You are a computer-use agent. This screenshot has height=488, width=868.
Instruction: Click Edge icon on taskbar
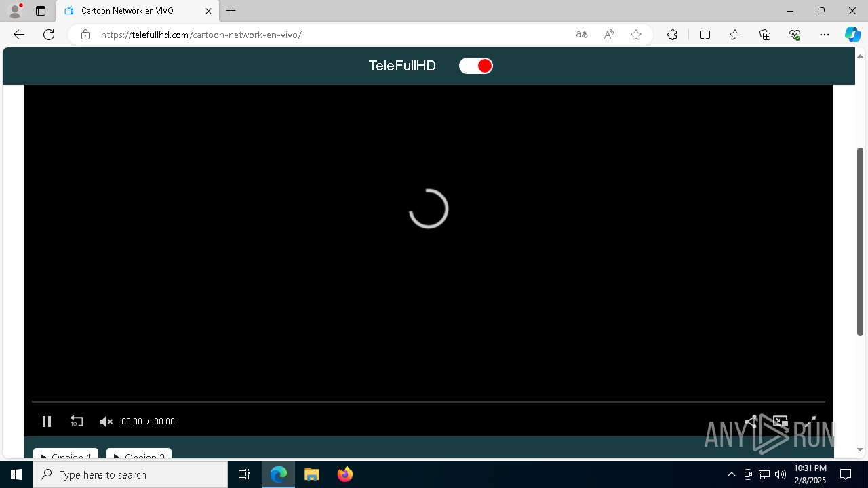click(279, 474)
